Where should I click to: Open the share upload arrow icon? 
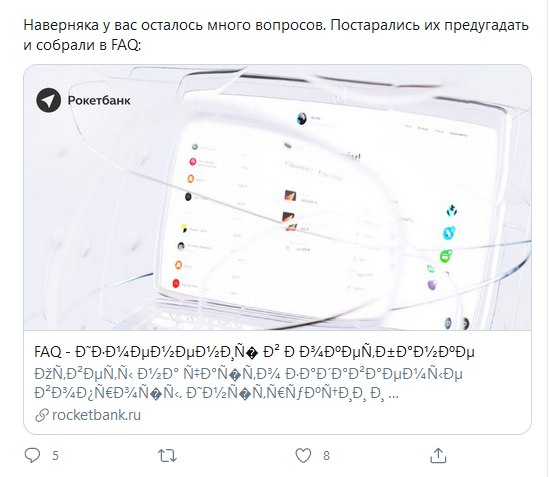438,455
